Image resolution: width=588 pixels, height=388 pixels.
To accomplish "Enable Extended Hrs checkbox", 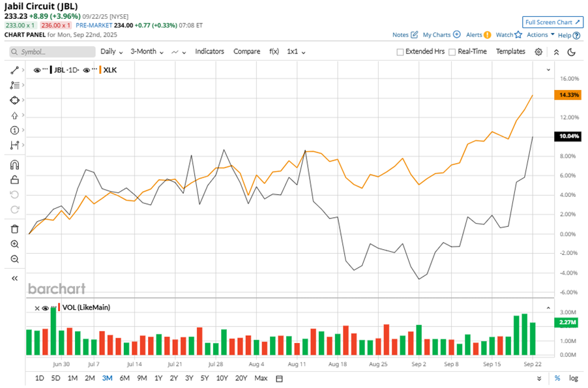I will pyautogui.click(x=400, y=52).
